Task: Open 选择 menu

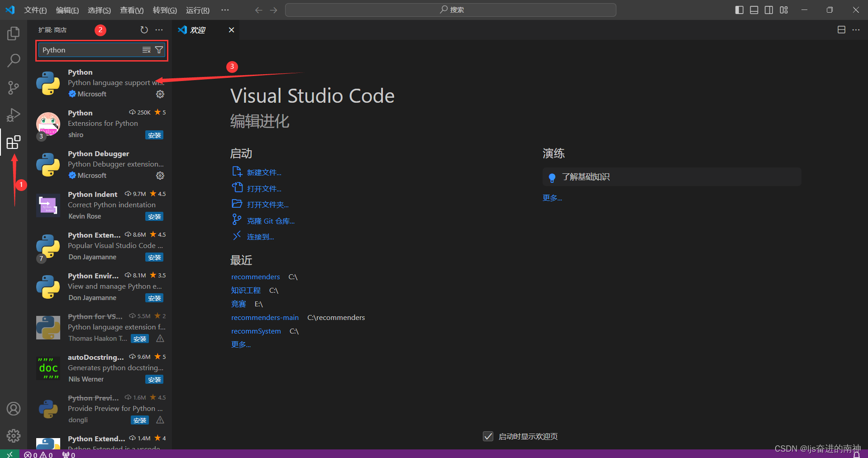Action: pos(99,10)
